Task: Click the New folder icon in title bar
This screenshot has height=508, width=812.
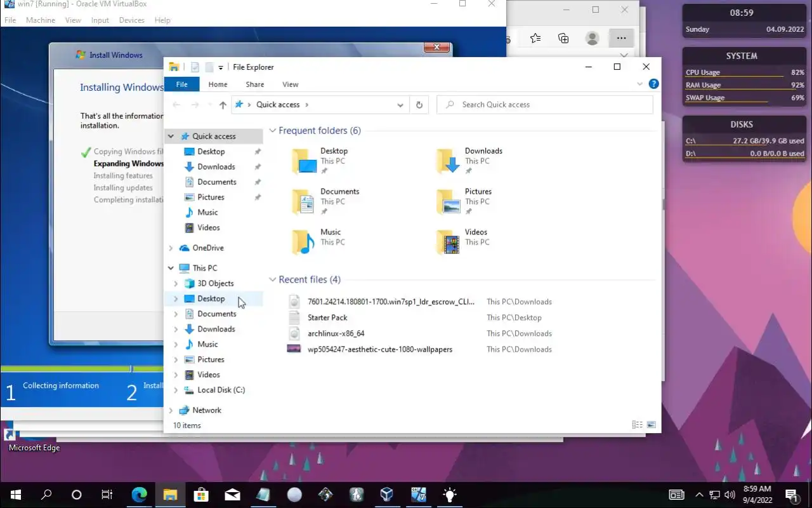Action: coord(209,67)
